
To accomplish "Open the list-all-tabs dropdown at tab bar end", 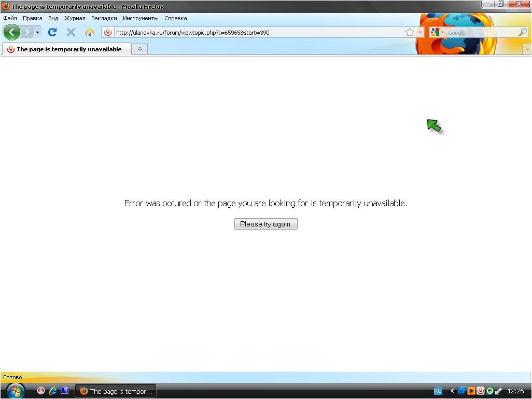I will coord(527,49).
